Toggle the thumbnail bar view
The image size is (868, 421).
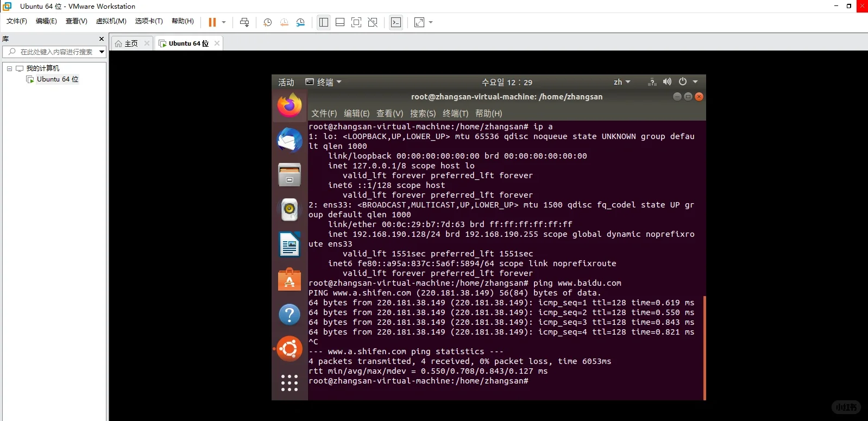tap(340, 22)
